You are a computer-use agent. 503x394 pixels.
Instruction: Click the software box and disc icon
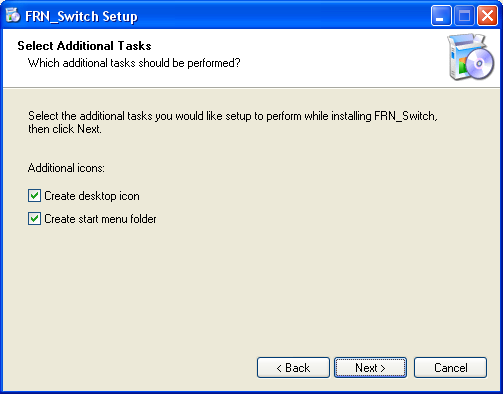tap(471, 57)
